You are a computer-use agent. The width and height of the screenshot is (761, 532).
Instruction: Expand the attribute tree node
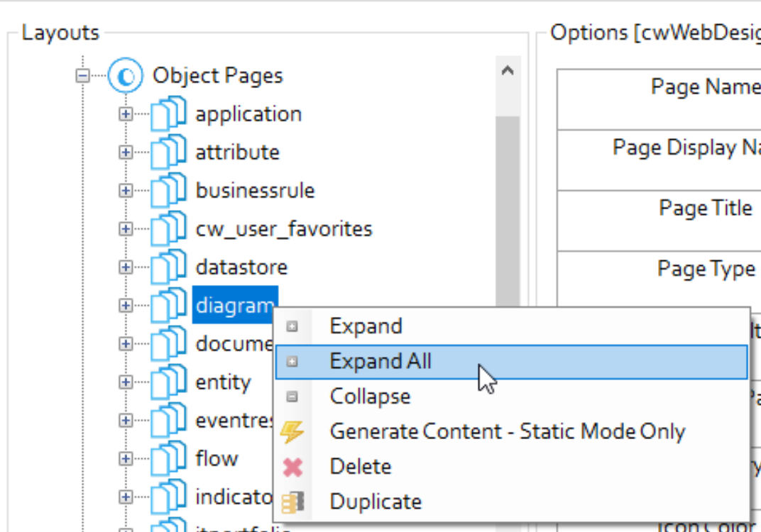[x=126, y=153]
